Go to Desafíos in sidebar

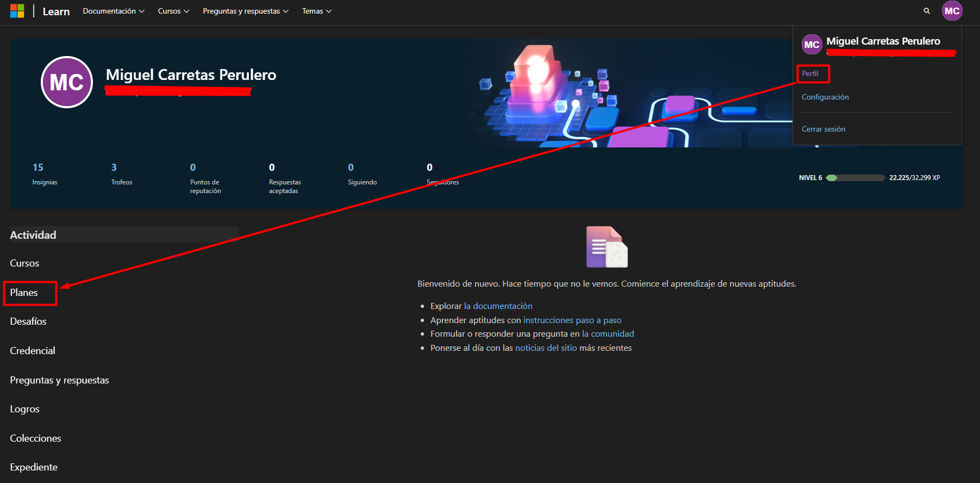[x=28, y=321]
